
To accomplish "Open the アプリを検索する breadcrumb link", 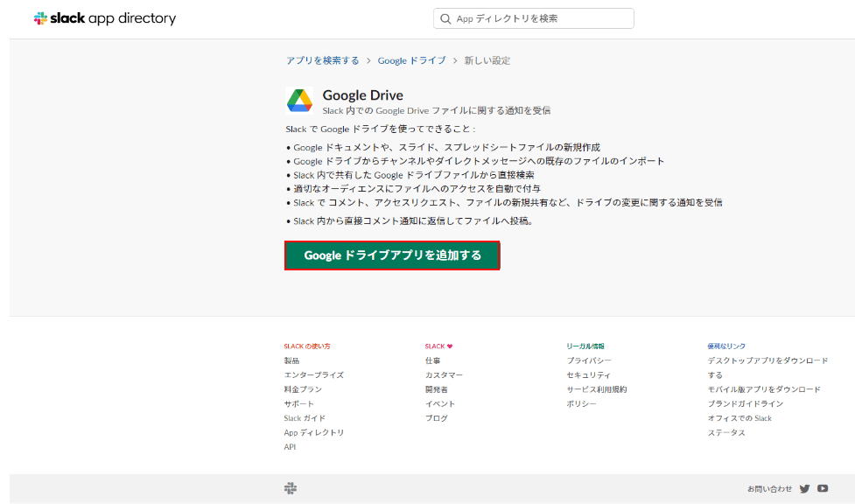I will (321, 60).
